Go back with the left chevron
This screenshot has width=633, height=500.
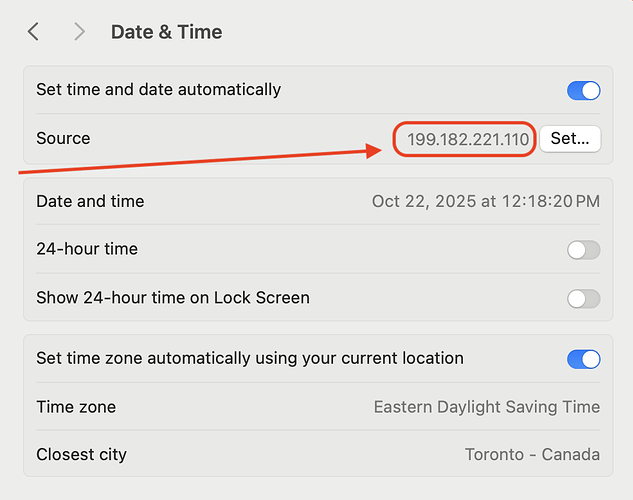(x=33, y=32)
